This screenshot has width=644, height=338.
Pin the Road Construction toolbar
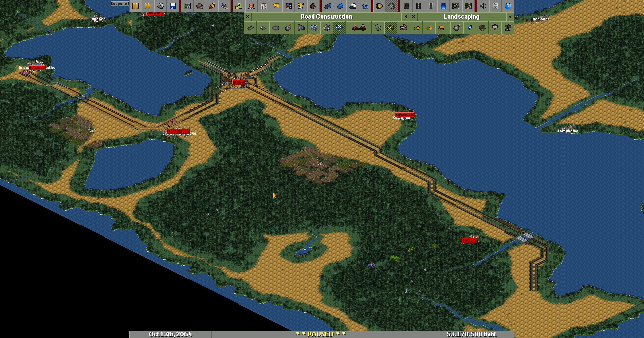coord(406,17)
